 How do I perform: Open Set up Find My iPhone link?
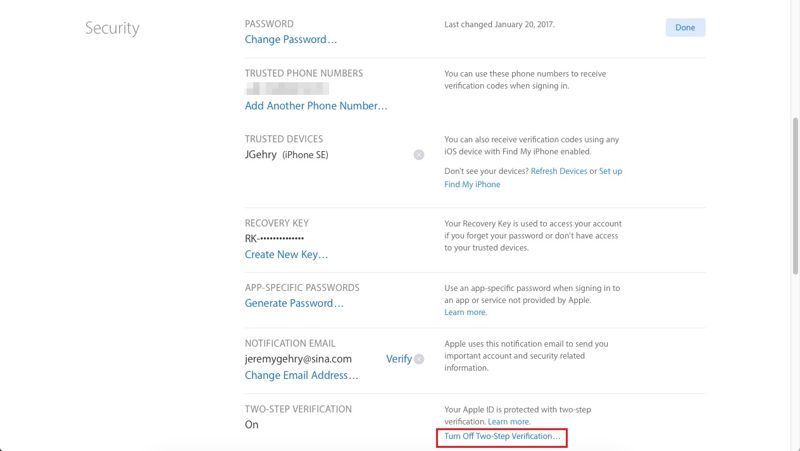610,171
